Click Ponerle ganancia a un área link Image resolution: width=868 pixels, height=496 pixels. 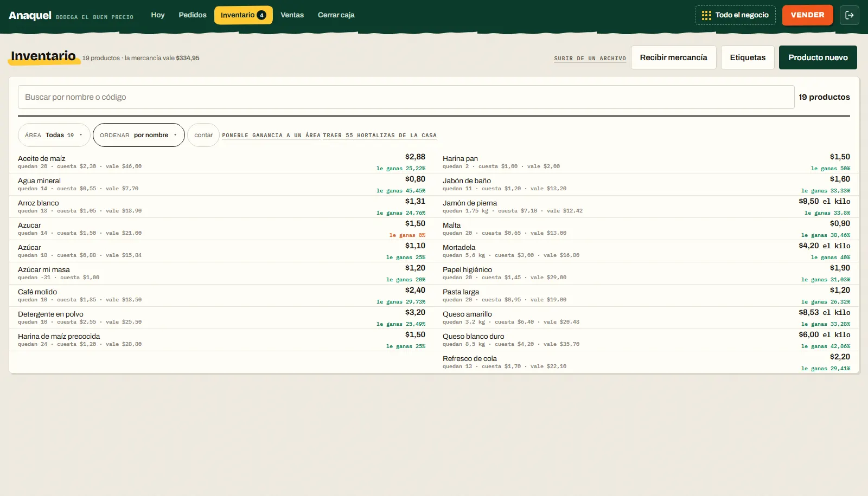coord(271,136)
